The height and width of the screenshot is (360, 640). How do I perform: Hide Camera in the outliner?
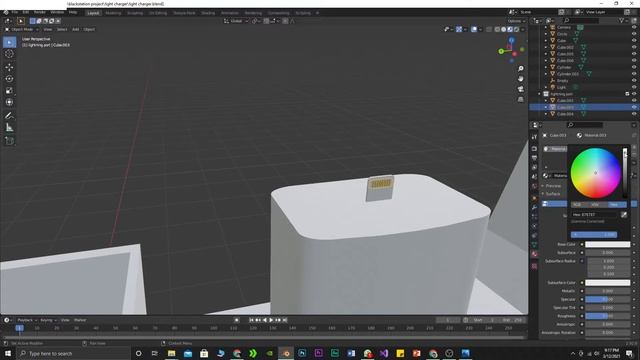click(x=634, y=27)
